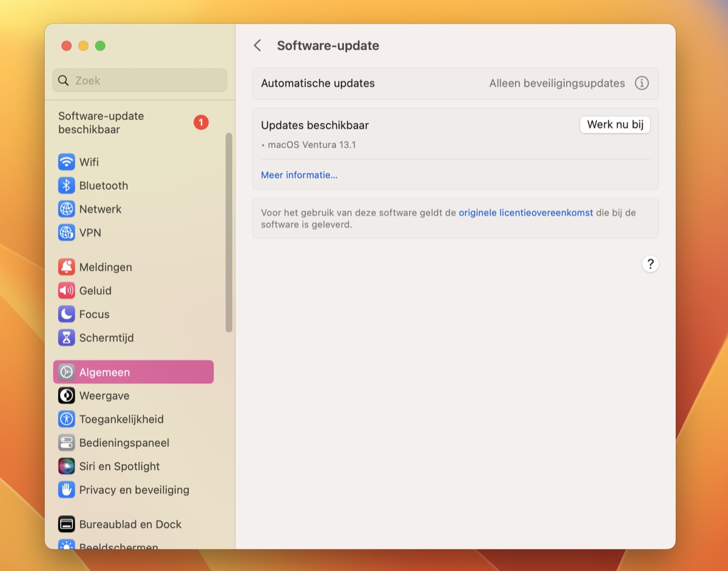
Task: Open the Wifi settings icon
Action: pyautogui.click(x=67, y=162)
